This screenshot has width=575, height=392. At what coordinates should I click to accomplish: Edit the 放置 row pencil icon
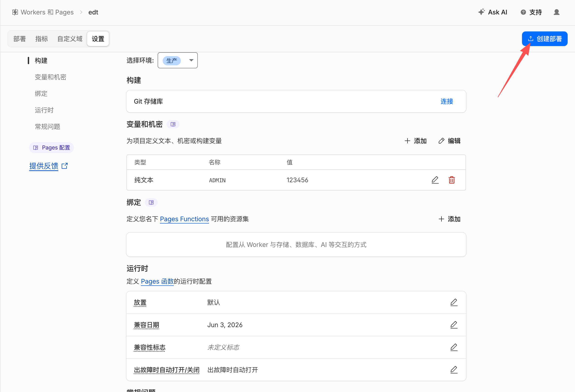454,302
